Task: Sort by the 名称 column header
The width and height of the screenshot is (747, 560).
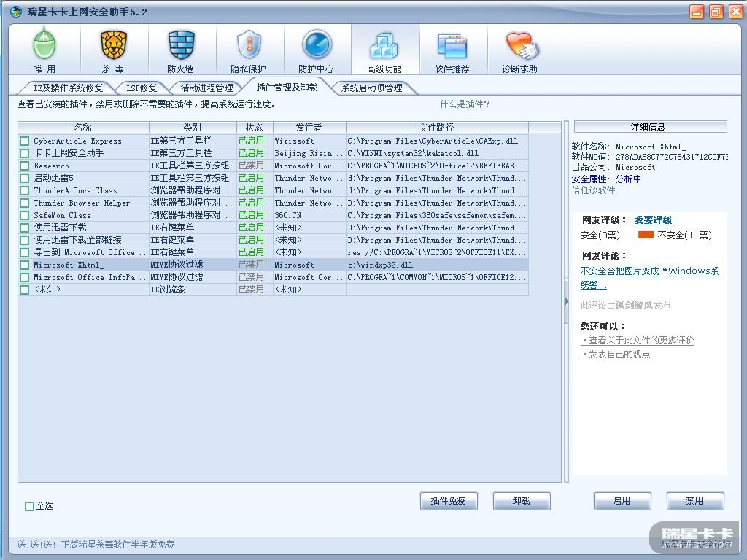Action: [83, 127]
